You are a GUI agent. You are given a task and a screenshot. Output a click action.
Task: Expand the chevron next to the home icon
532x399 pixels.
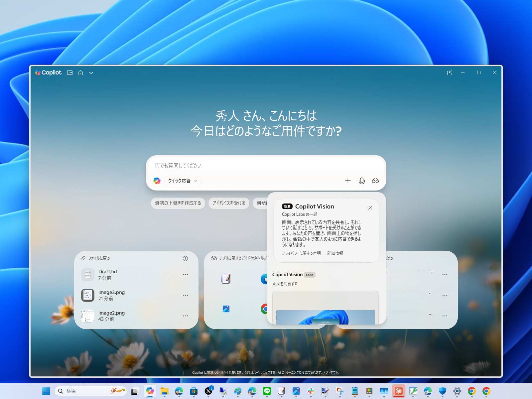[91, 72]
